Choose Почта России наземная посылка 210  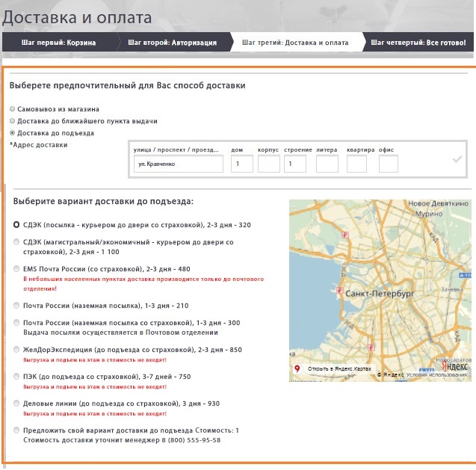(16, 306)
